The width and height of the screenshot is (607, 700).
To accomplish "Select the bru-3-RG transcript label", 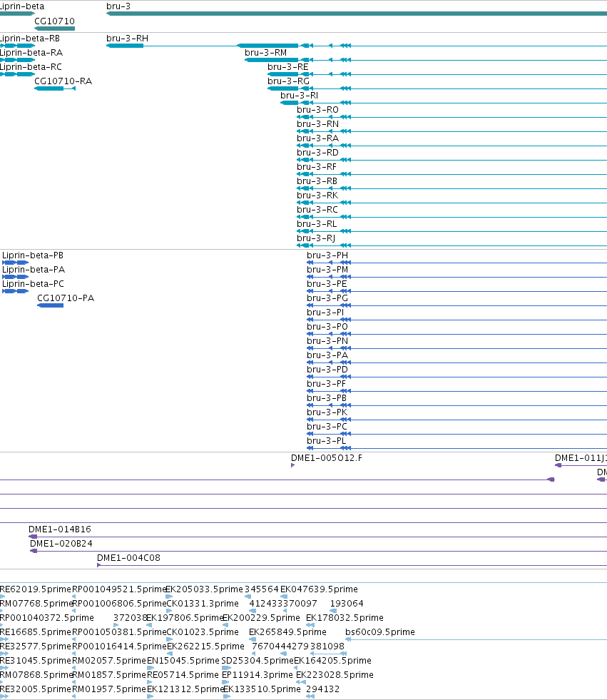I will coord(288,81).
